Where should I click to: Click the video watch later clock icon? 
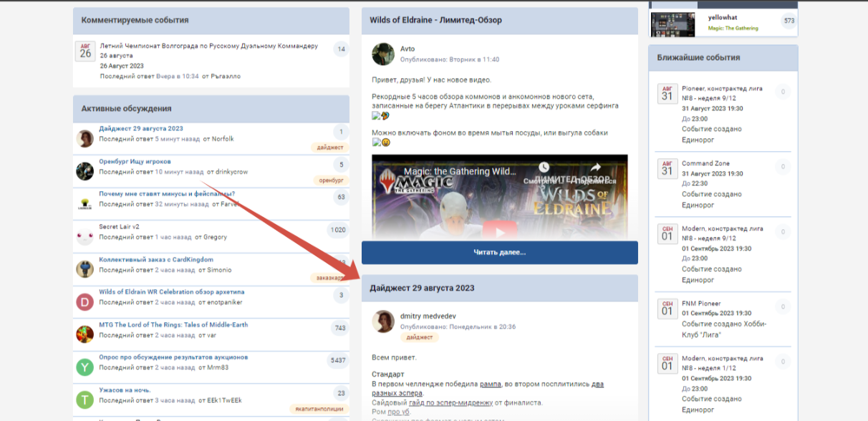click(543, 168)
